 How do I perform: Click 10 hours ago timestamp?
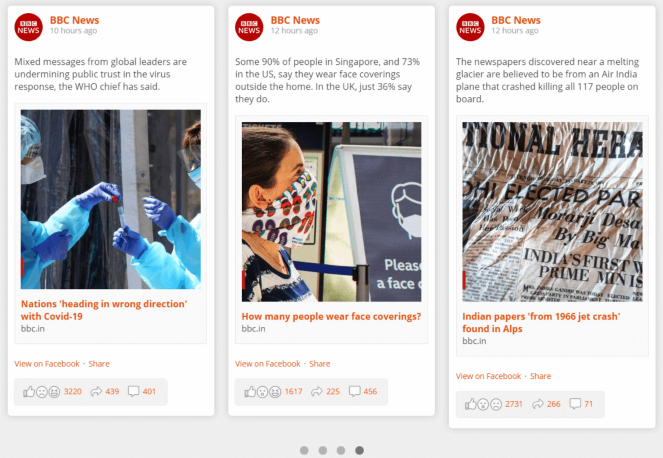[74, 31]
